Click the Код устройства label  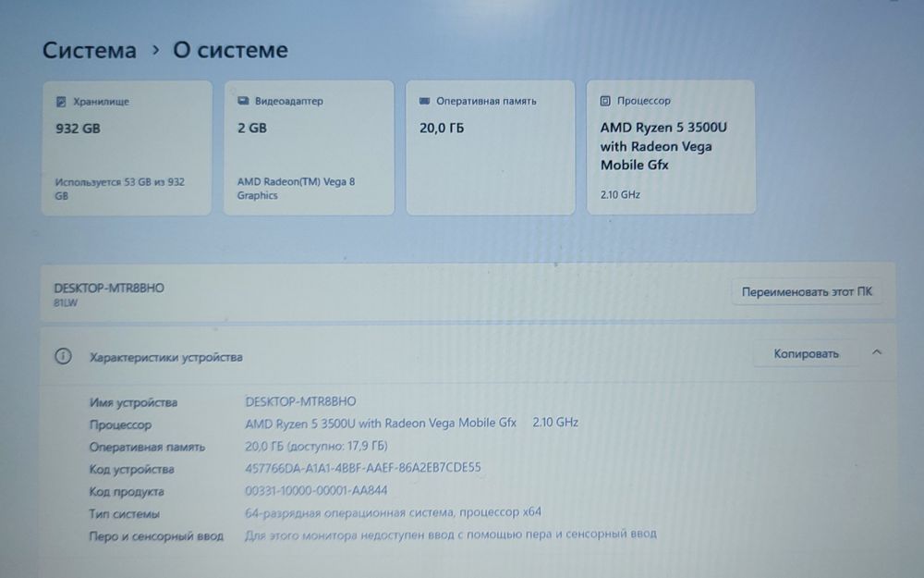131,470
